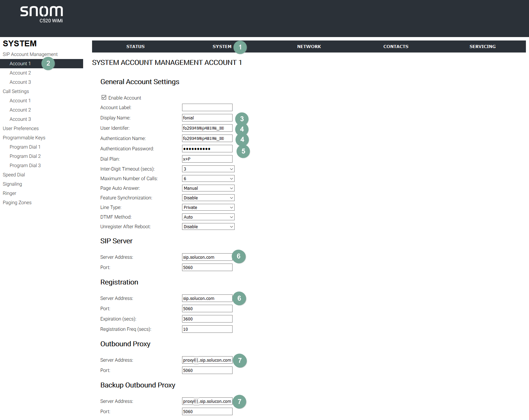Open Paging Zones settings

(17, 202)
